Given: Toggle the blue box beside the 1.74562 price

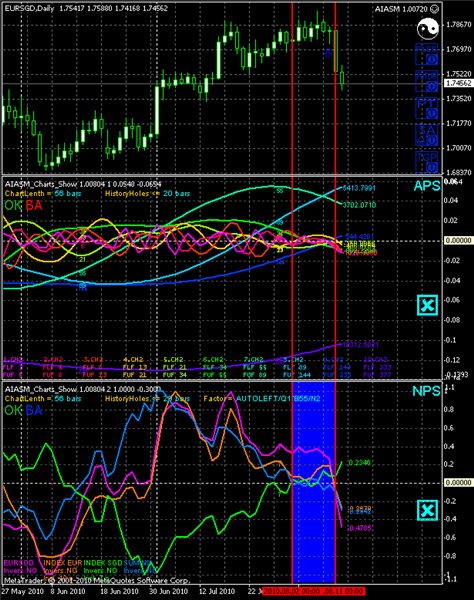Looking at the screenshot, I should [x=427, y=81].
